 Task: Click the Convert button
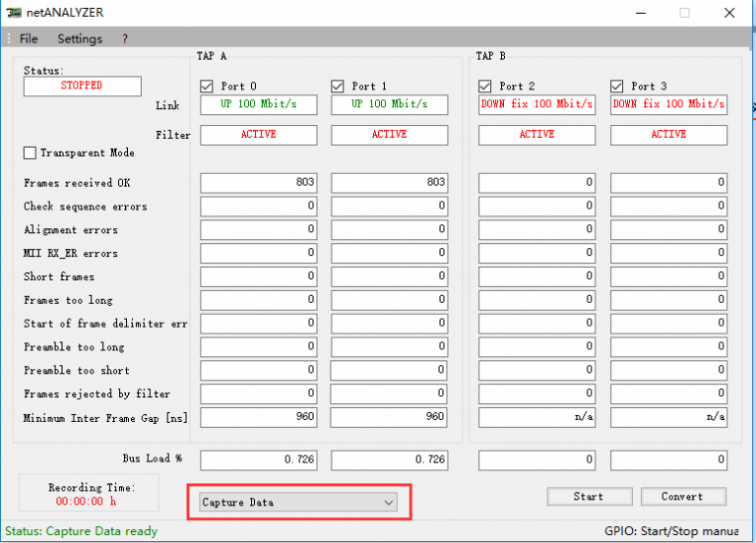[x=683, y=497]
